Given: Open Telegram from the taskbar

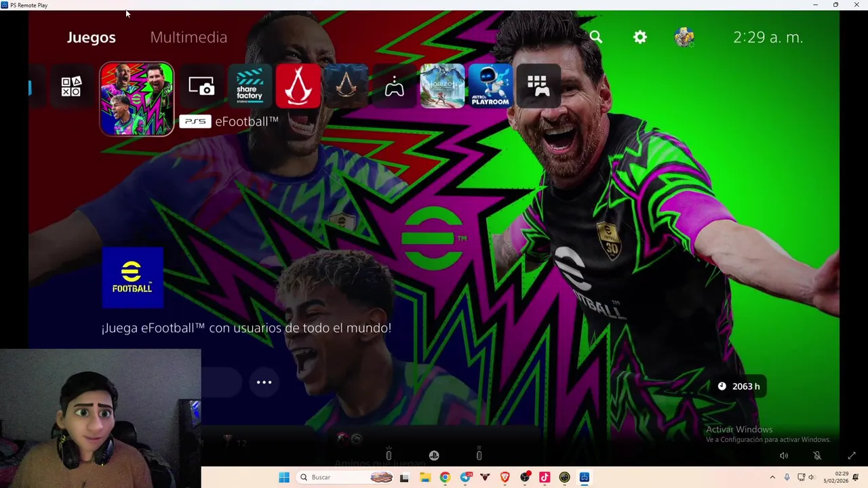Looking at the screenshot, I should (x=465, y=477).
